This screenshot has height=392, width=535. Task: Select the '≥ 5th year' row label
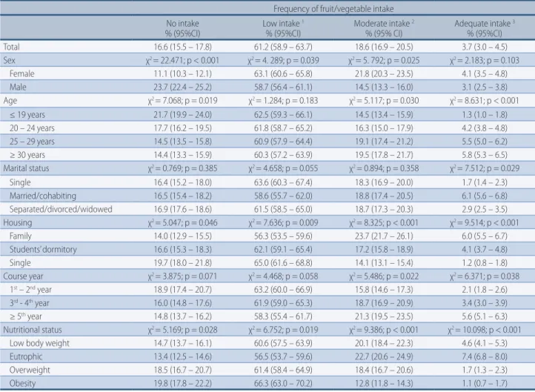coord(26,316)
